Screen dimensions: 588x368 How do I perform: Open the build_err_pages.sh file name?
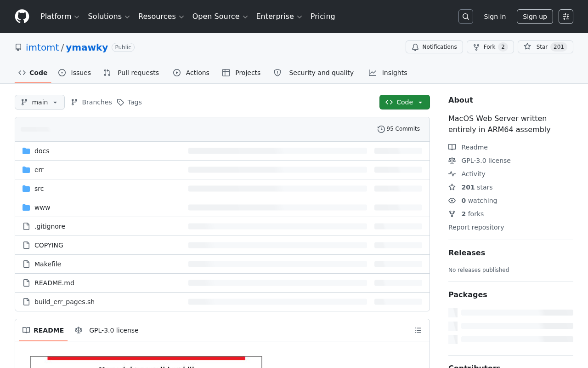click(x=64, y=302)
